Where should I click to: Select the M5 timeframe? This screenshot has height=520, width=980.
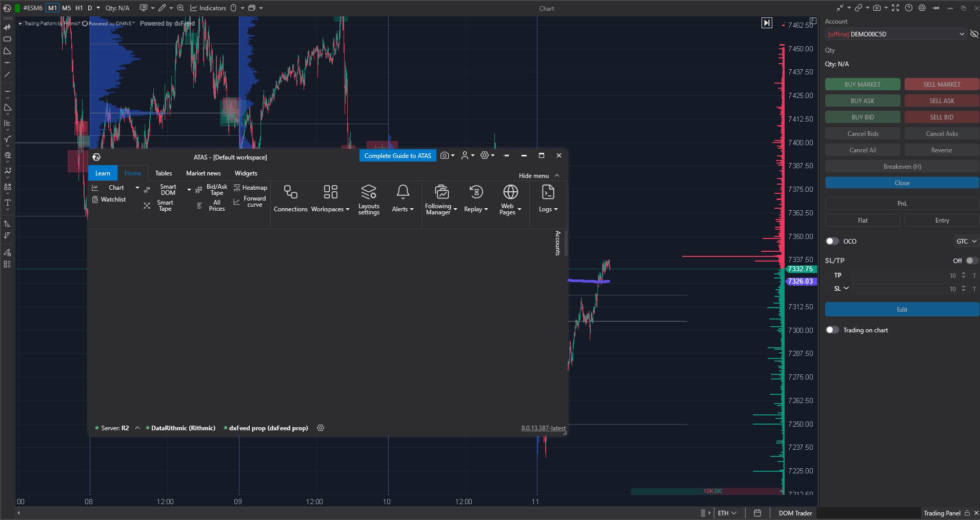pos(66,8)
